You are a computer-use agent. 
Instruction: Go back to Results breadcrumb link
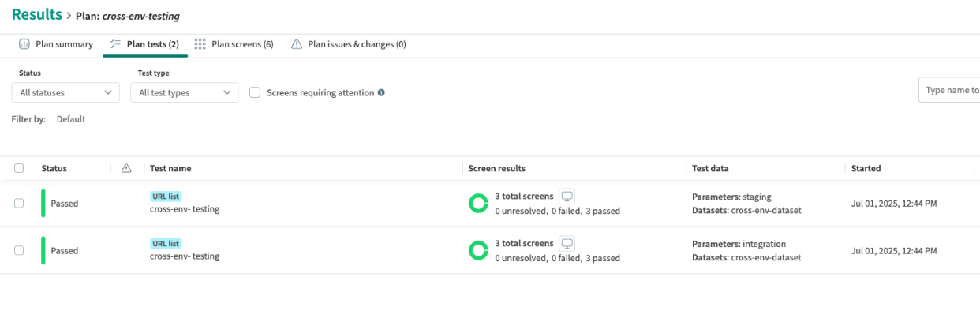pyautogui.click(x=37, y=14)
